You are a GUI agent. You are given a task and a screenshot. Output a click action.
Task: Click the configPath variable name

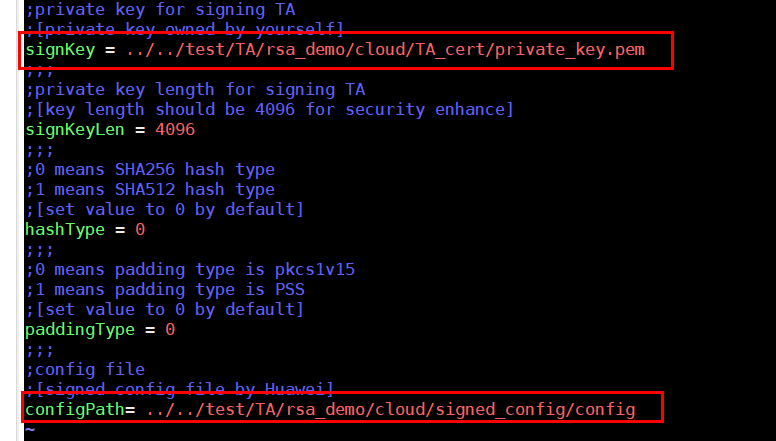[75, 410]
